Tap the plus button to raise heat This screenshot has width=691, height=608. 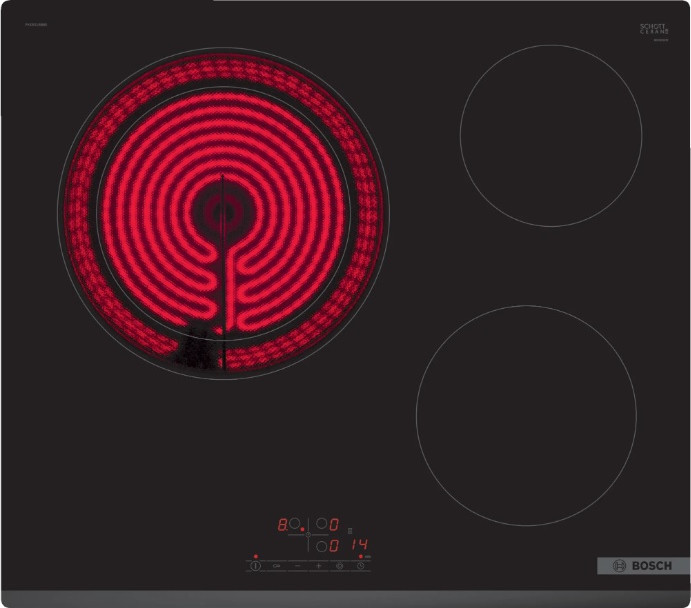pos(319,566)
